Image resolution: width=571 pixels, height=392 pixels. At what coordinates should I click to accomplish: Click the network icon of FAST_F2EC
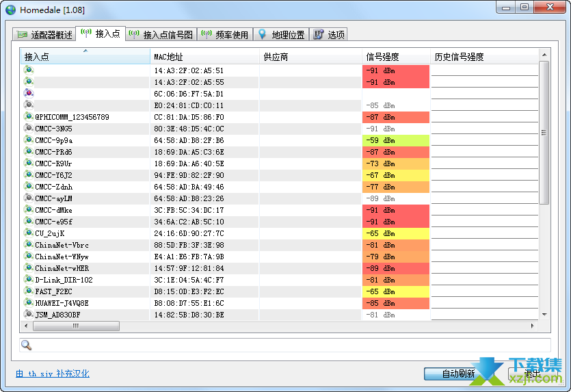29,291
